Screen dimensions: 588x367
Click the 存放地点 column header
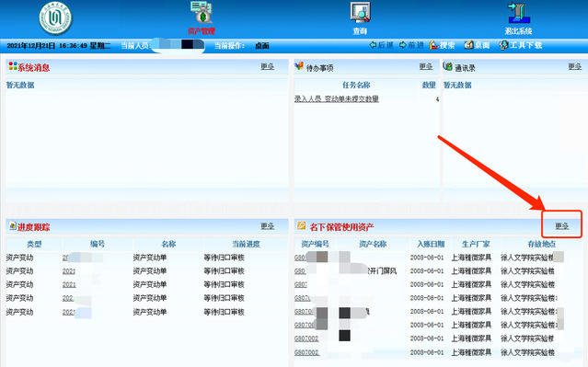pyautogui.click(x=541, y=244)
